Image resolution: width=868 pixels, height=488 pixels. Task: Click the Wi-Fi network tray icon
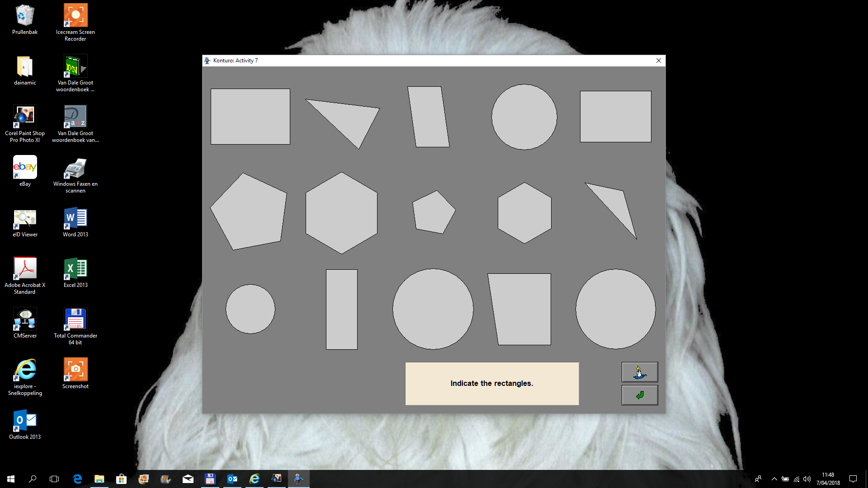796,479
